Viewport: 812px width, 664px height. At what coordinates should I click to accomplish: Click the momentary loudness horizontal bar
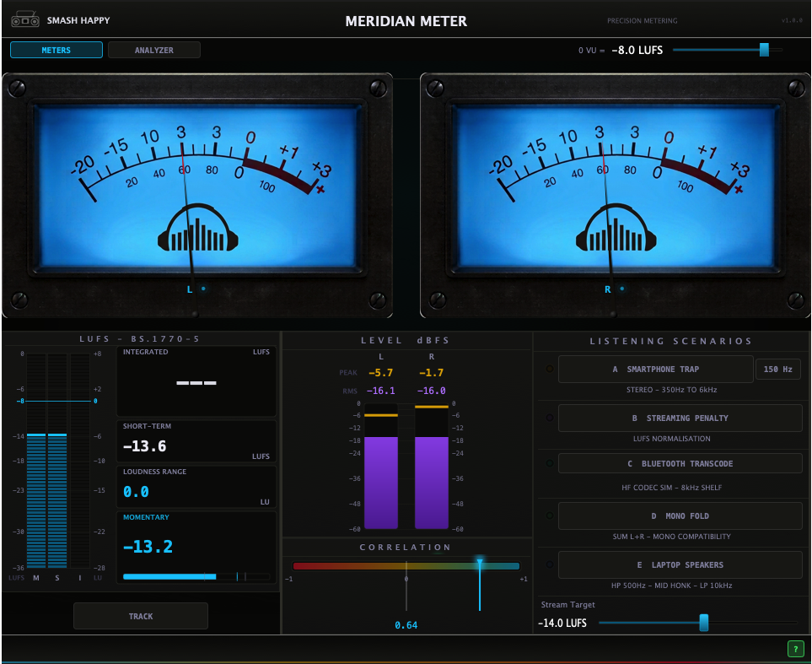(196, 576)
